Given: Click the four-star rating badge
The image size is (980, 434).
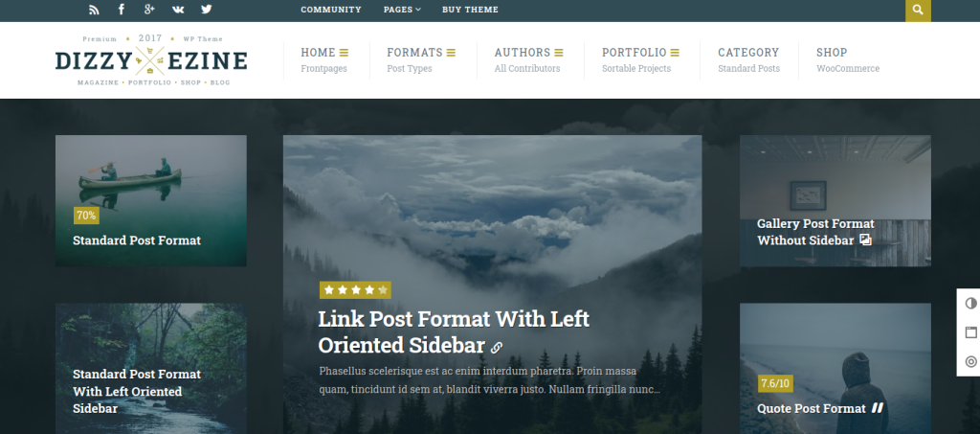Looking at the screenshot, I should click(x=355, y=290).
